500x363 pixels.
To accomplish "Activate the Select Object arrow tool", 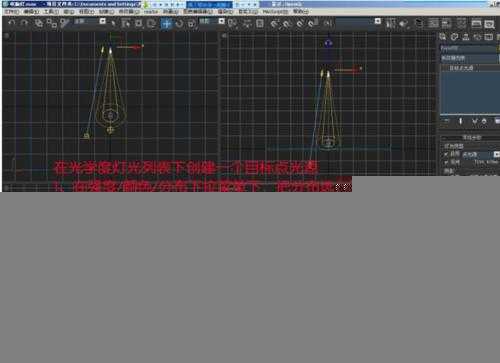I will point(113,23).
